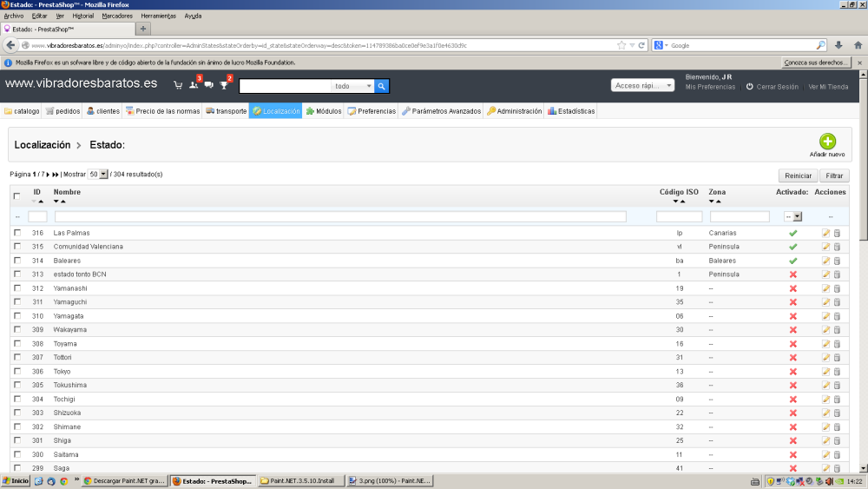Open a new Firefox tab
The image size is (868, 489).
(x=143, y=29)
